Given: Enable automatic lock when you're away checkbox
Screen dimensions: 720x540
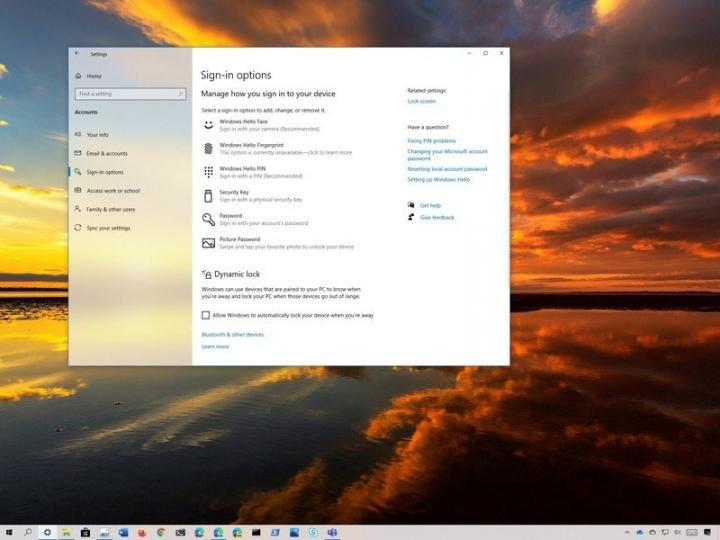Looking at the screenshot, I should (206, 315).
